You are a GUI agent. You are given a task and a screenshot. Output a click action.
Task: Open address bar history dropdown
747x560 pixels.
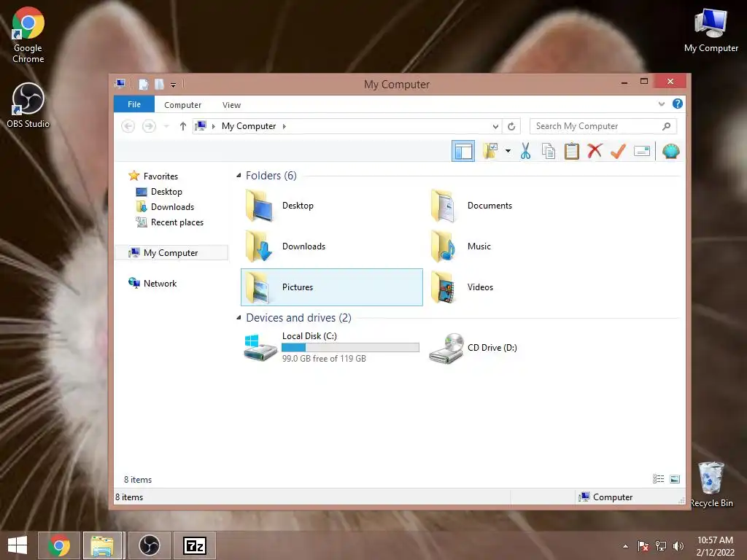(495, 126)
